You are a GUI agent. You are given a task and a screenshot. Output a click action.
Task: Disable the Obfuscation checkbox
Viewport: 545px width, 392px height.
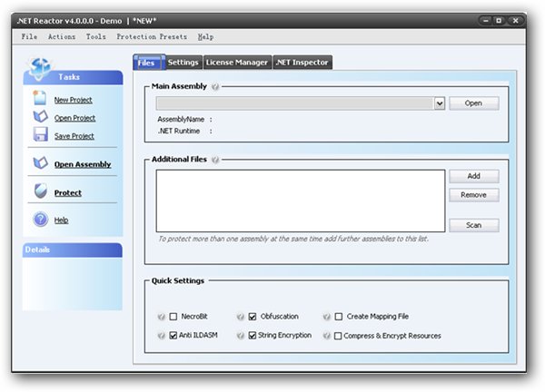click(x=253, y=317)
